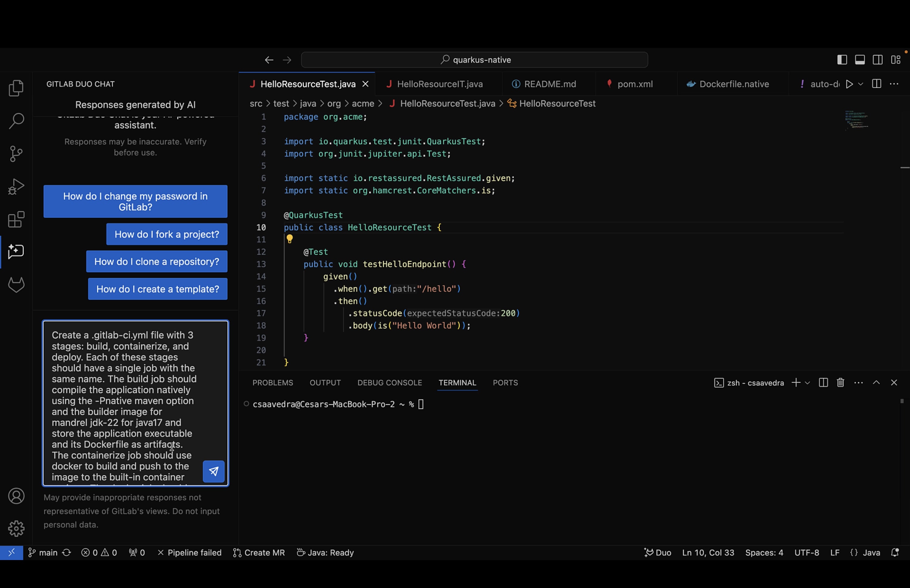Open editor More Actions ellipsis

pyautogui.click(x=894, y=84)
